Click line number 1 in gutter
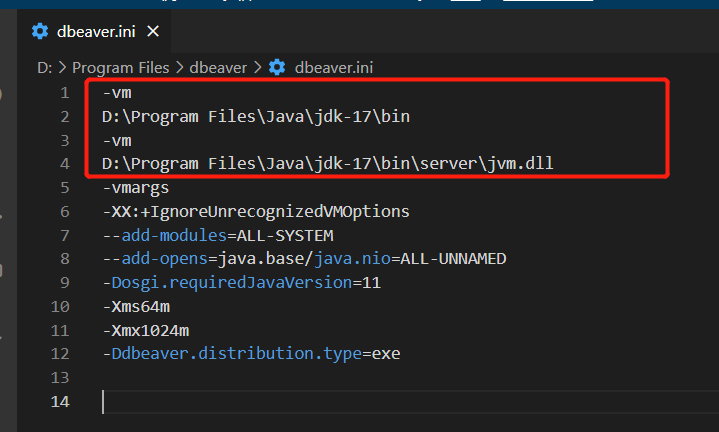 (65, 93)
